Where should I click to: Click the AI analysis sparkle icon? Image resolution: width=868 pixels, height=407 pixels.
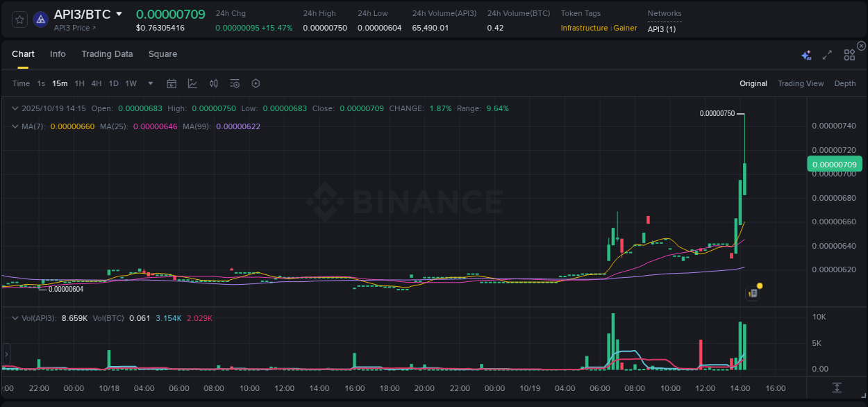click(x=806, y=53)
